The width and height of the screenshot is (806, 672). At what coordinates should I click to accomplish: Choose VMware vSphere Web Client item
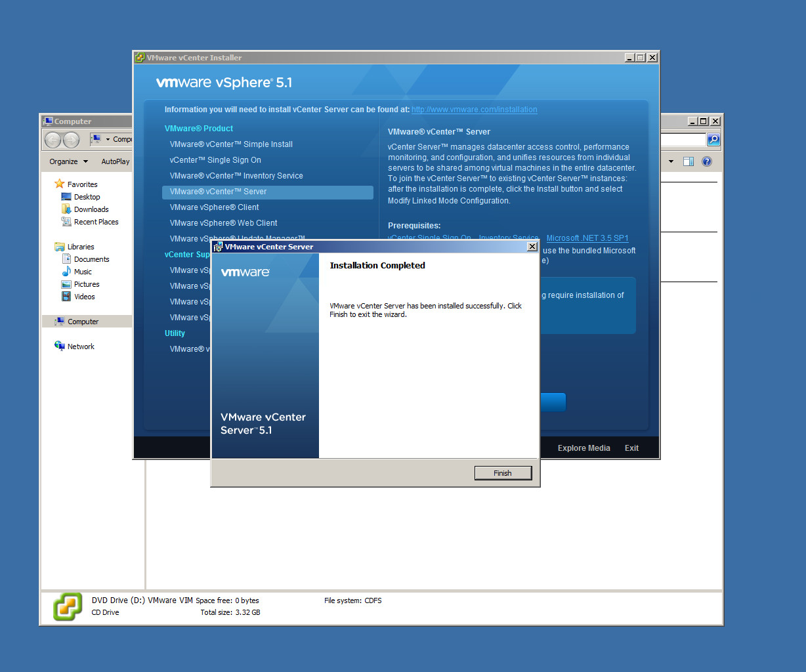(x=223, y=223)
